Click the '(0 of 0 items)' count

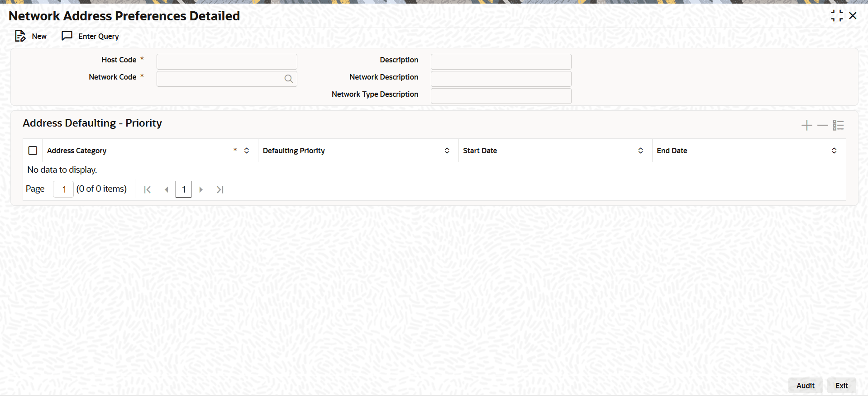tap(101, 189)
